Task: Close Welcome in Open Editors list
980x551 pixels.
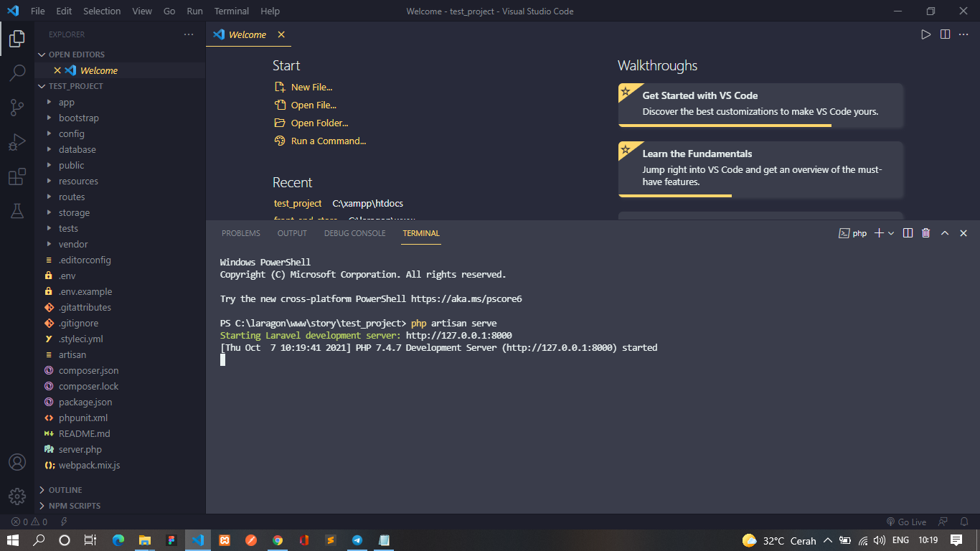Action: [57, 70]
